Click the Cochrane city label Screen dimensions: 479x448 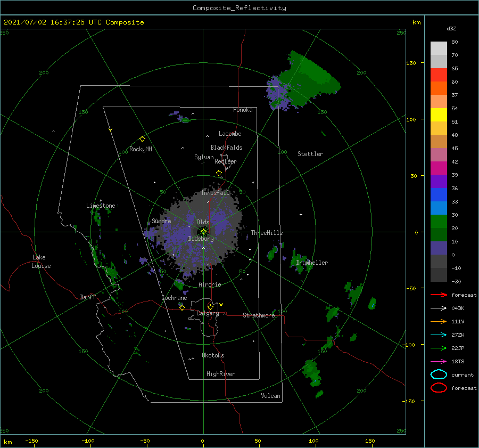coord(174,298)
